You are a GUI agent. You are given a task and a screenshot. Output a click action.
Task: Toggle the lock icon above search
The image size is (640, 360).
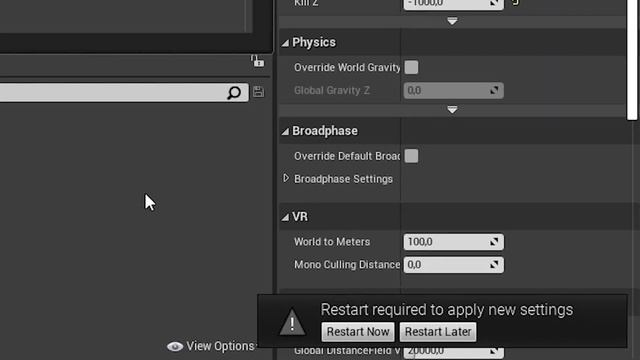click(257, 61)
